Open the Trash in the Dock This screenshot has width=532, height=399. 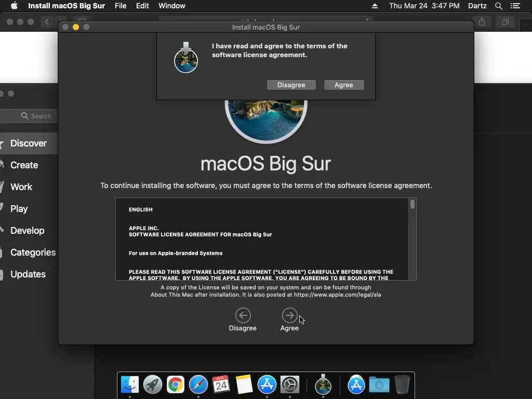click(402, 384)
